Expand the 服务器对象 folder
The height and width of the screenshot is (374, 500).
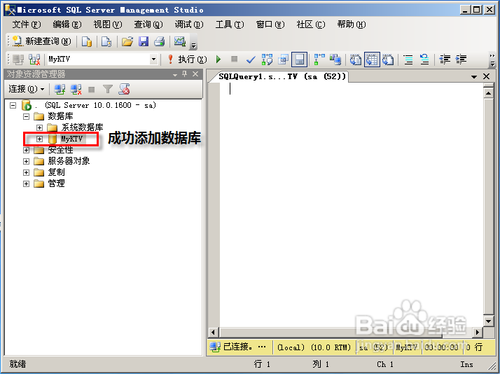[26, 161]
